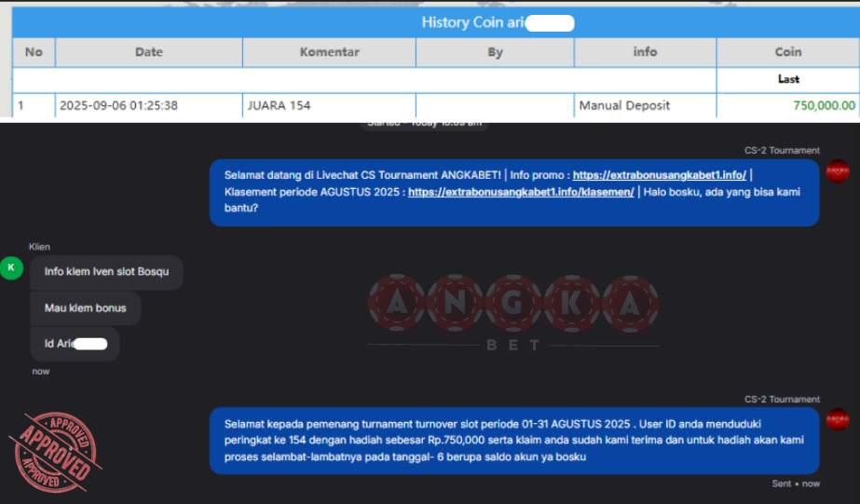Viewport: 860px width, 504px height.
Task: Click the 'Sent • now' status text
Action: click(796, 484)
